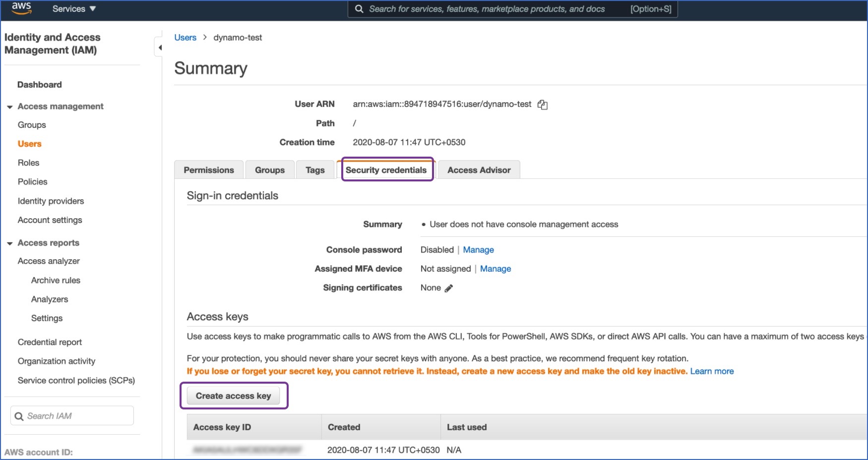The height and width of the screenshot is (460, 868).
Task: Go back via the Users breadcrumb link
Action: pos(185,37)
